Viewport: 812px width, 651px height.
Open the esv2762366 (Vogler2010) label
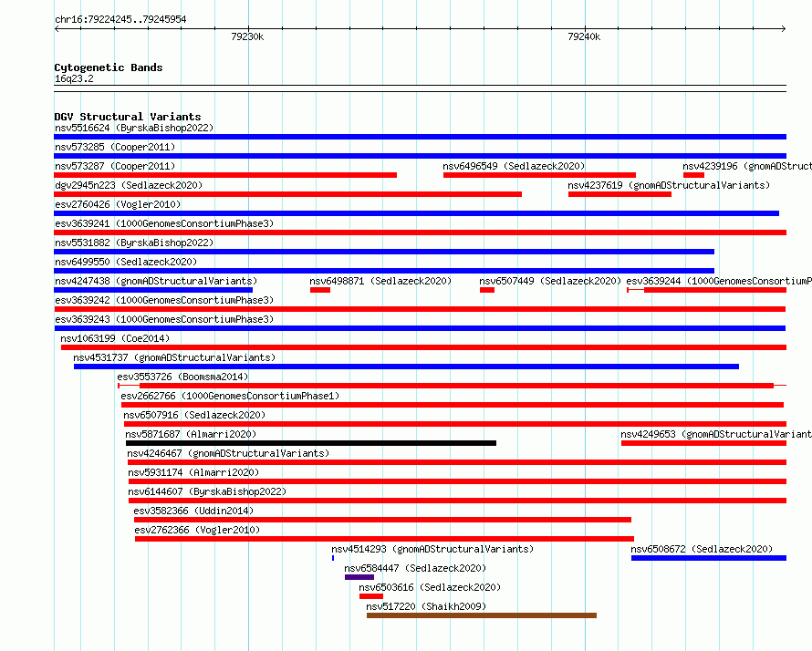197,530
